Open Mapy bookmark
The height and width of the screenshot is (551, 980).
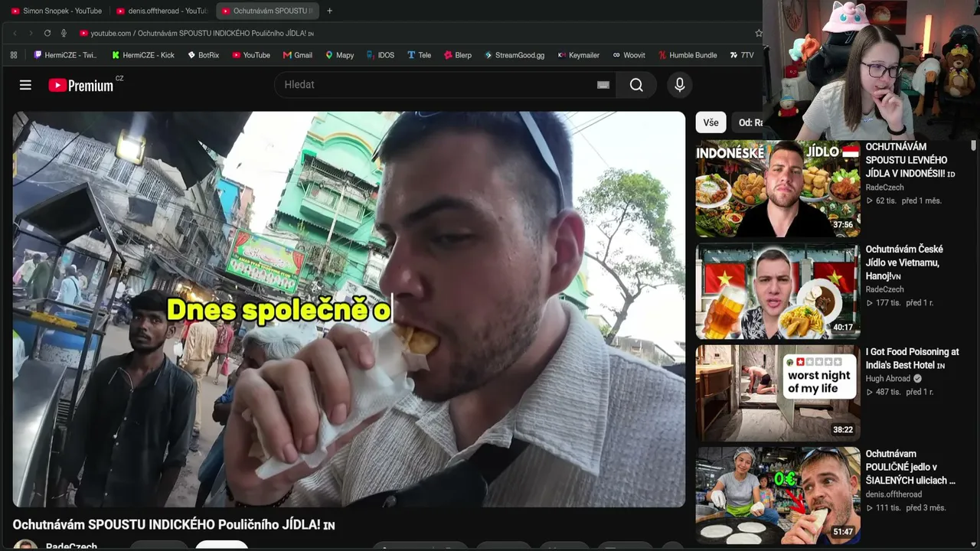[340, 55]
